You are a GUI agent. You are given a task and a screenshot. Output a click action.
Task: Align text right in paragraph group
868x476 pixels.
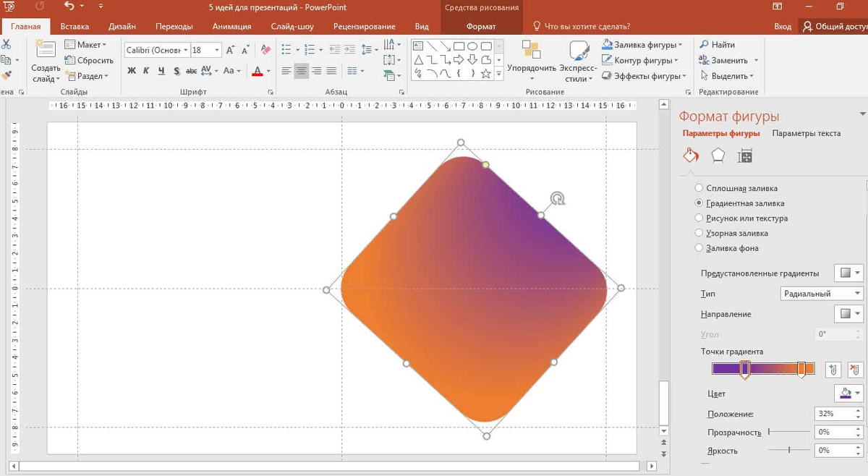317,71
